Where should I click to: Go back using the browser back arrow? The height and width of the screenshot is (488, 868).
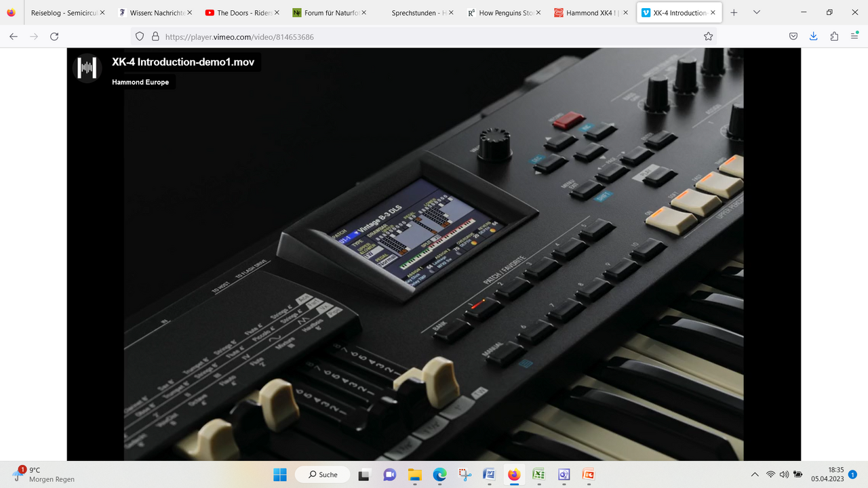[x=14, y=37]
